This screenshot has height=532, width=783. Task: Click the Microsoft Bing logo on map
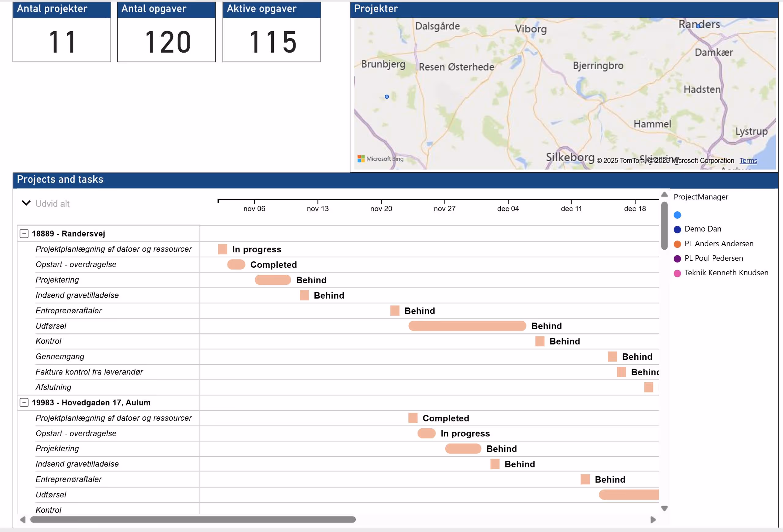coord(380,159)
